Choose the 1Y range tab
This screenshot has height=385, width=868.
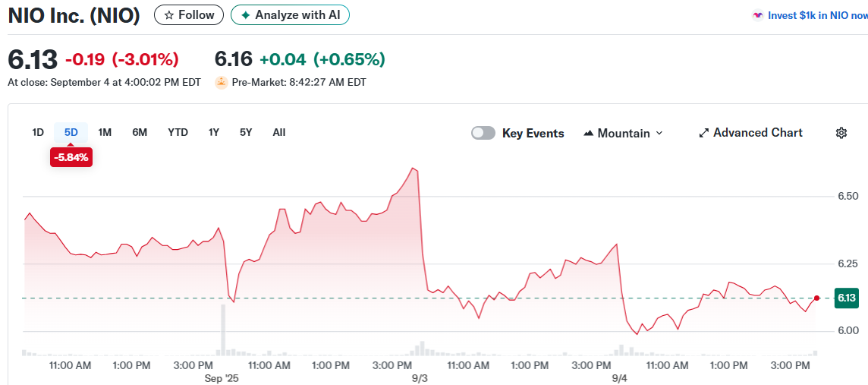point(214,132)
